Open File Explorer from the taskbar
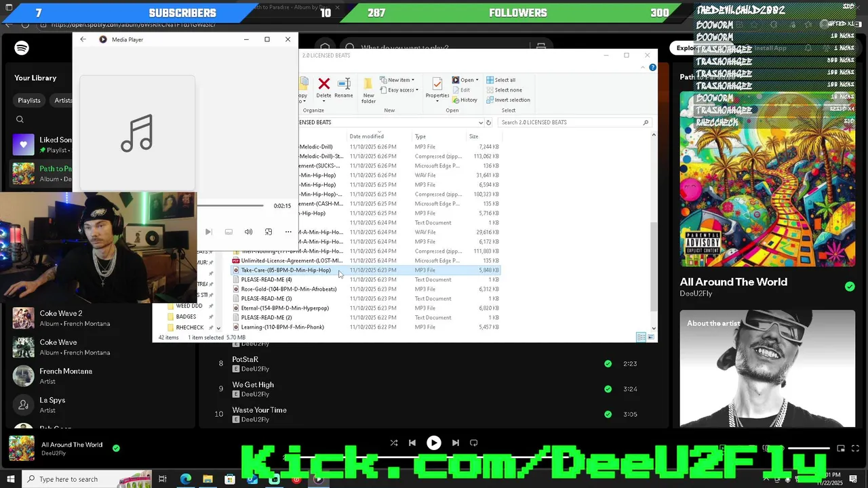The image size is (868, 488). pos(208,479)
